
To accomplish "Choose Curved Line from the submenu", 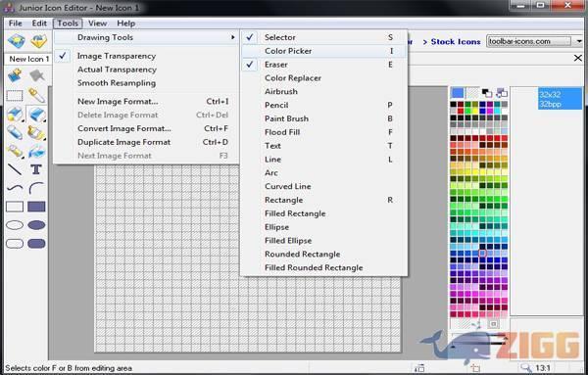I will (324, 186).
